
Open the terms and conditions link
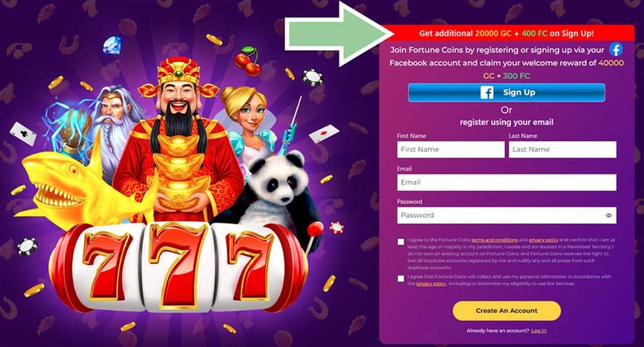point(495,240)
